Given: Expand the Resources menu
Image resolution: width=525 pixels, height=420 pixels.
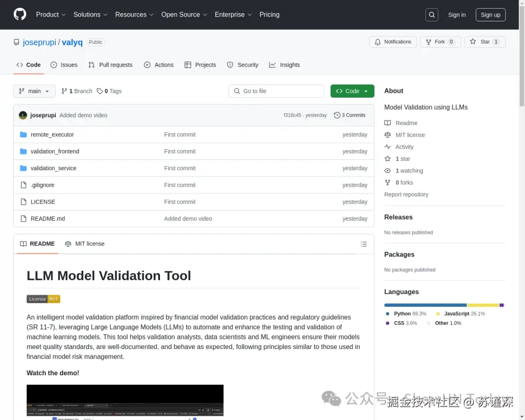Looking at the screenshot, I should [134, 15].
